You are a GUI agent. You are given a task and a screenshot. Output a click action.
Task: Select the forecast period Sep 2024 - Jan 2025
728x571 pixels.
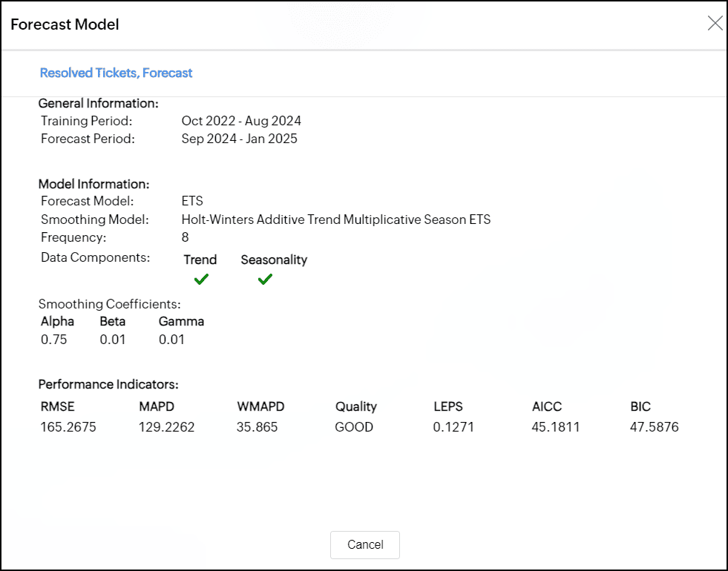tap(239, 139)
